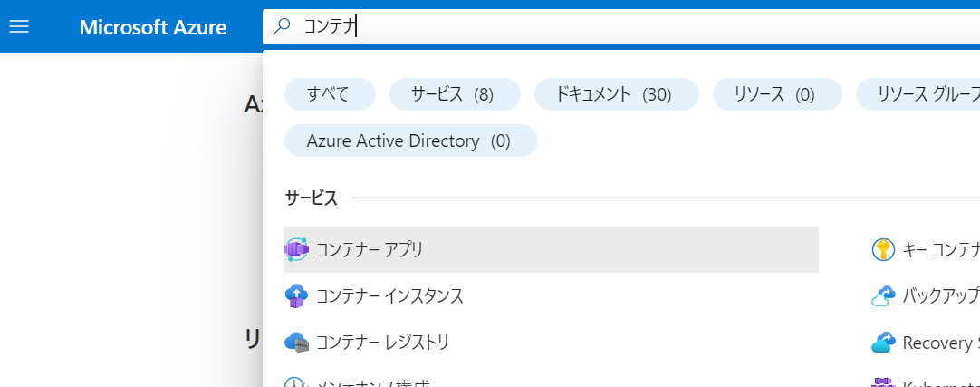This screenshot has height=387, width=980.
Task: Click the search magnifier icon
Action: [x=282, y=27]
